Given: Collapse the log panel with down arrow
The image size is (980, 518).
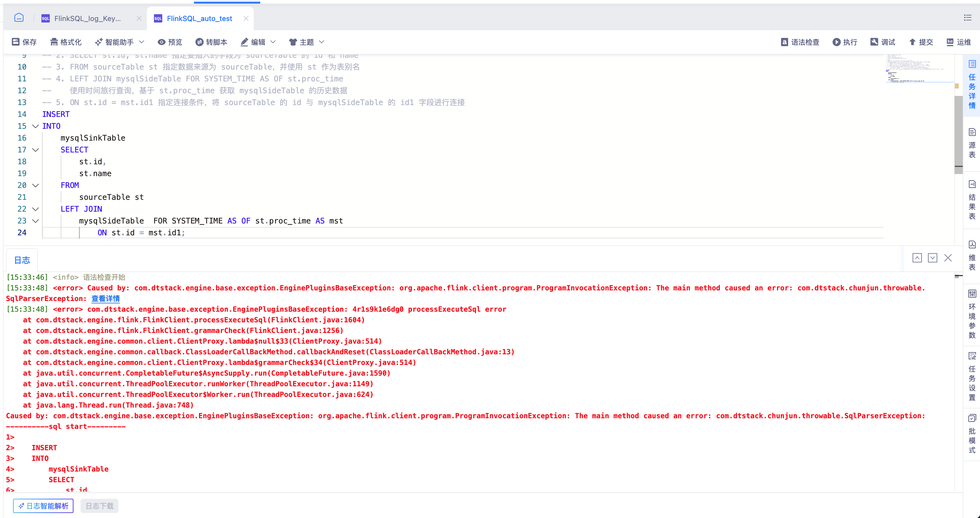Looking at the screenshot, I should pyautogui.click(x=932, y=258).
